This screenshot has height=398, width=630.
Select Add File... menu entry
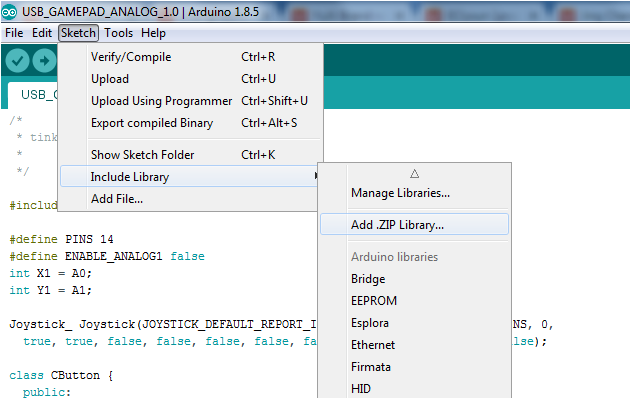click(189, 199)
